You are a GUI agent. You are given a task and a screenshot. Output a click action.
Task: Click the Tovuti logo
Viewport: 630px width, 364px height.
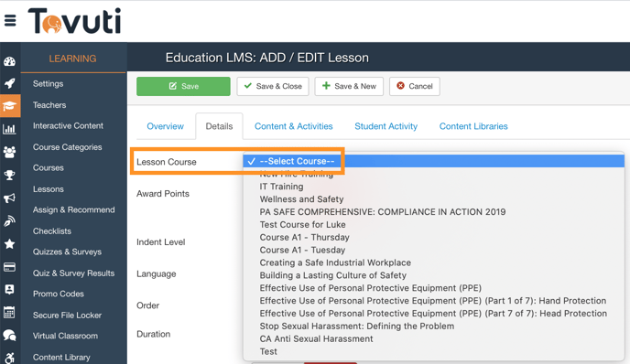[x=74, y=21]
